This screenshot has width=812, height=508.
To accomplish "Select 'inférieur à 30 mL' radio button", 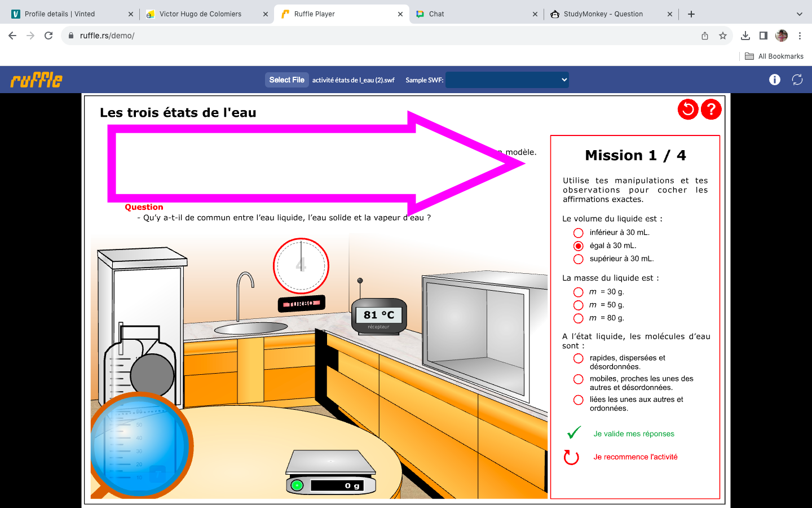I will tap(578, 233).
